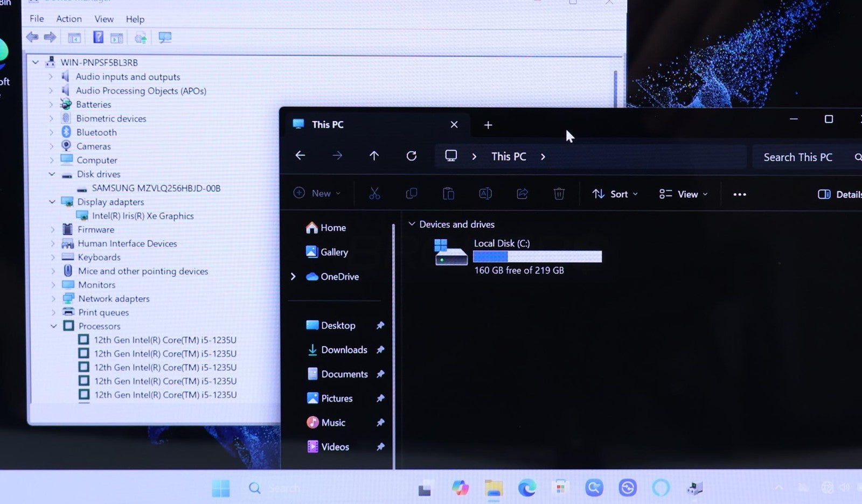Screen dimensions: 862x504
Task: Click the Up directory arrow in Explorer
Action: (x=374, y=156)
